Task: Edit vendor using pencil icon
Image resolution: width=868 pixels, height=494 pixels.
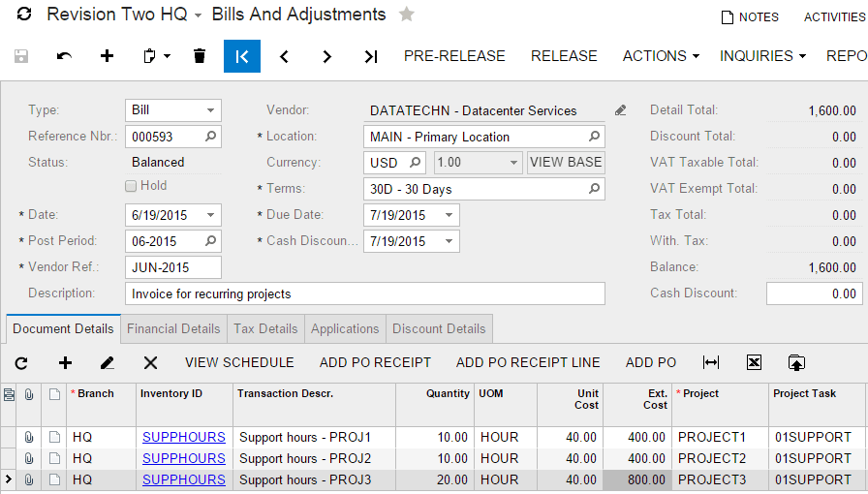Action: coord(621,110)
